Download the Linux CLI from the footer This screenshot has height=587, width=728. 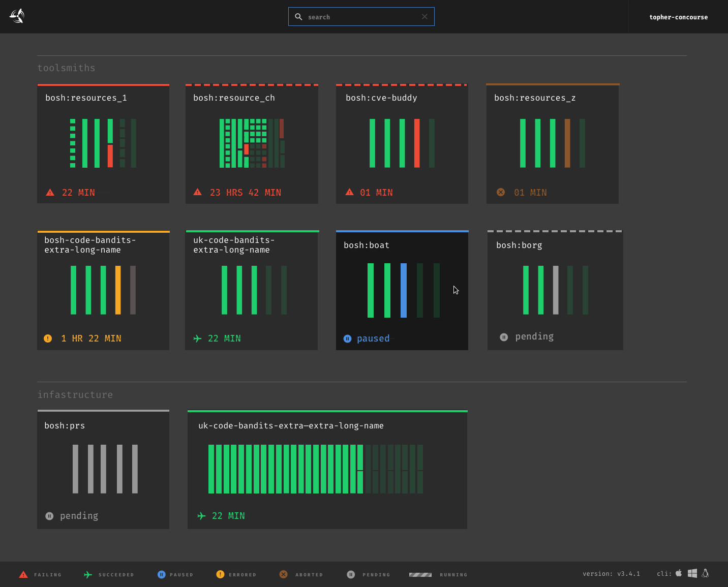[x=705, y=573]
